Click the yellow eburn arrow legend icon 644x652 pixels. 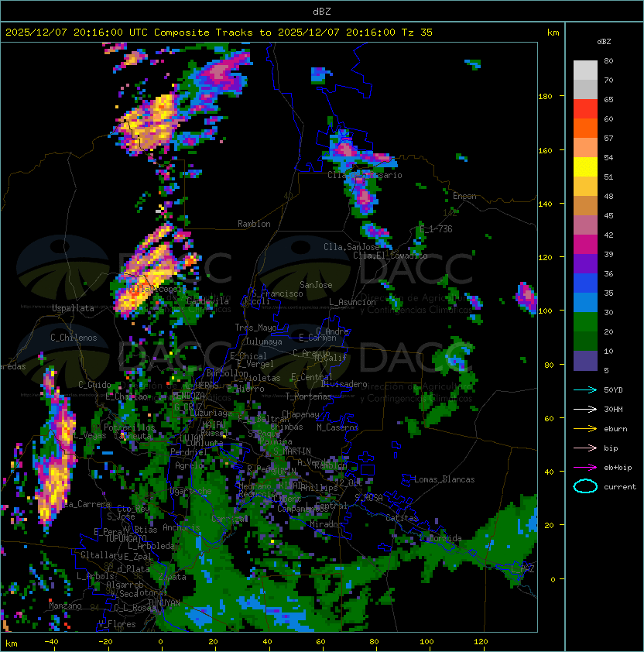click(585, 429)
